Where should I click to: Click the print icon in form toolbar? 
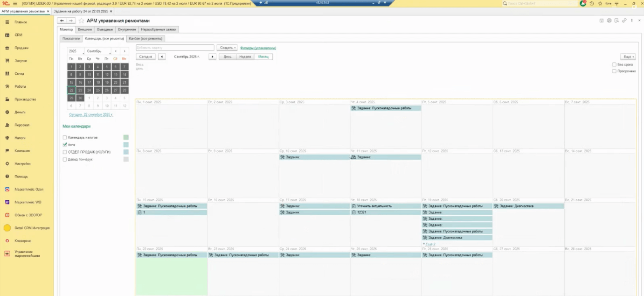click(609, 21)
